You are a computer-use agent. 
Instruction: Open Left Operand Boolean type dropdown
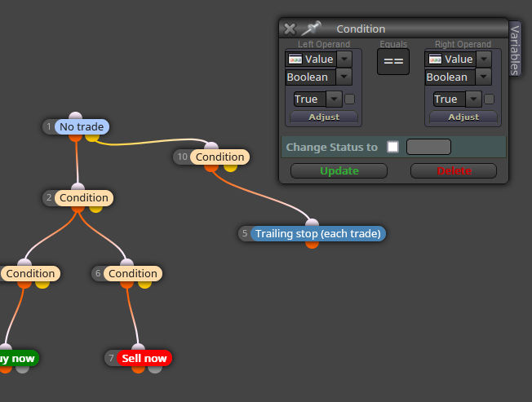pyautogui.click(x=344, y=77)
